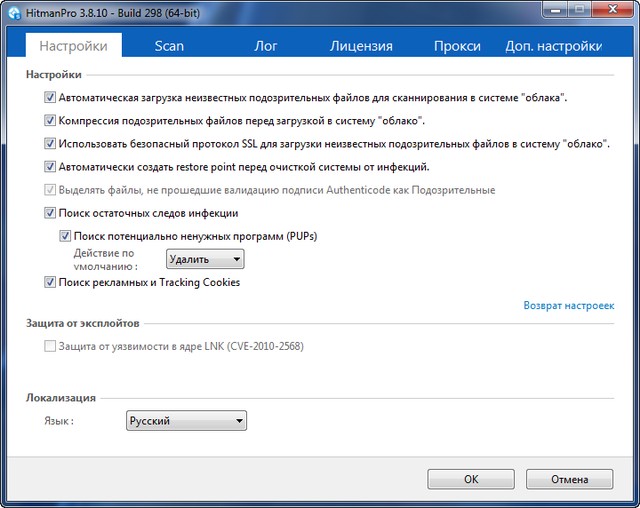The width and height of the screenshot is (640, 508).
Task: Toggle Поиск остаточных следов инфекции checkbox
Action: tap(50, 213)
